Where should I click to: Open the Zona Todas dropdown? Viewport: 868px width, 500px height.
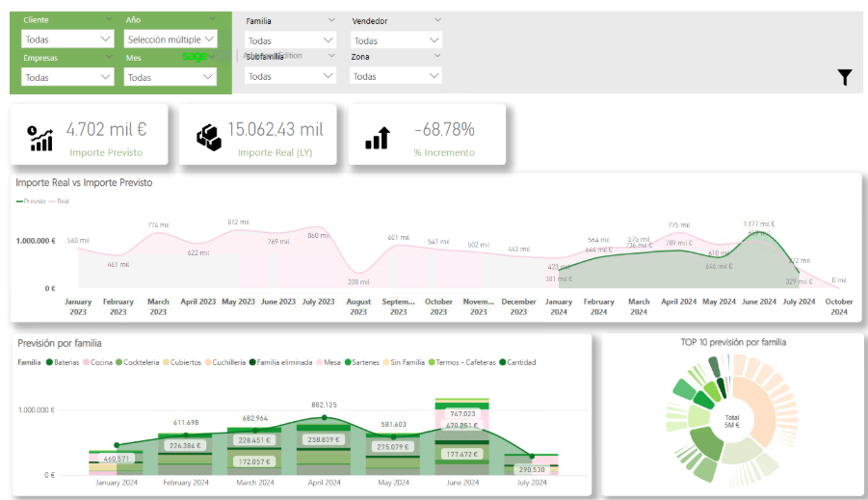[x=396, y=76]
